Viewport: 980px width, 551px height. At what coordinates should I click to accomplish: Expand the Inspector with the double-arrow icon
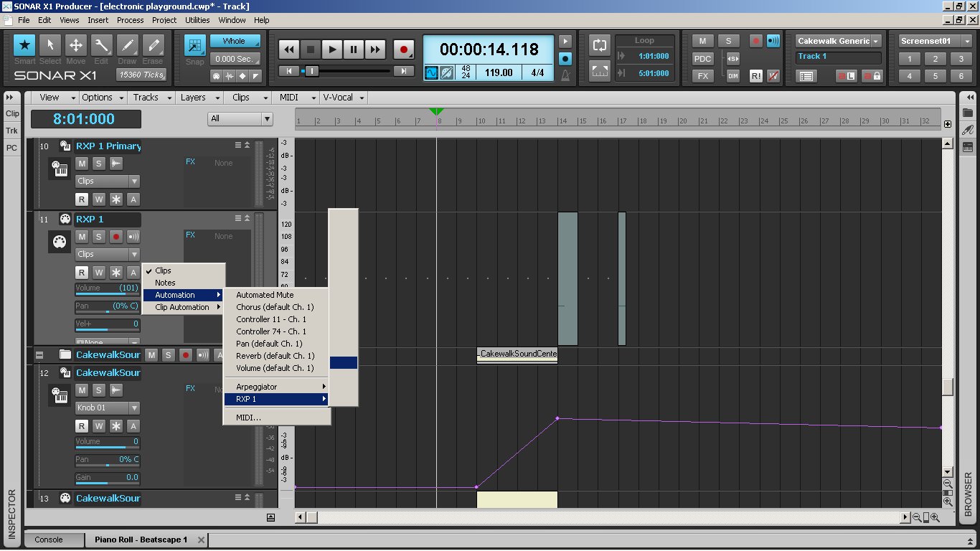[x=10, y=97]
